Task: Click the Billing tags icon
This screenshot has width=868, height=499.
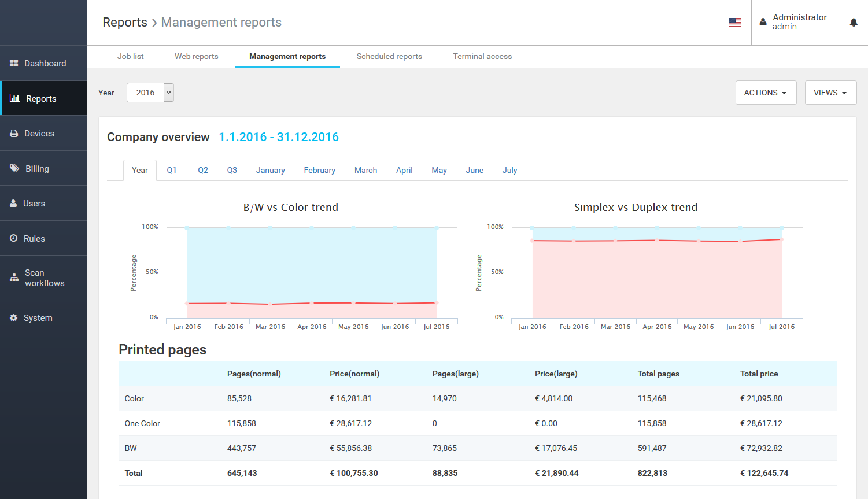Action: coord(14,168)
